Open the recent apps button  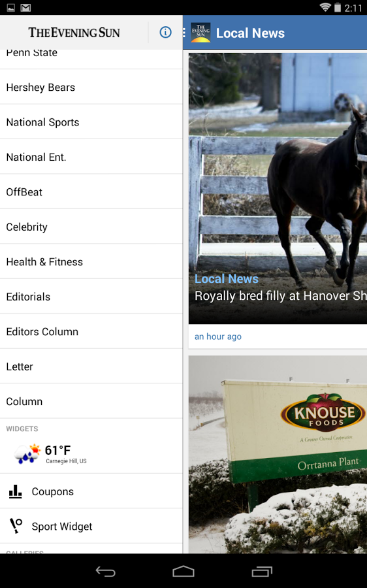(x=262, y=572)
